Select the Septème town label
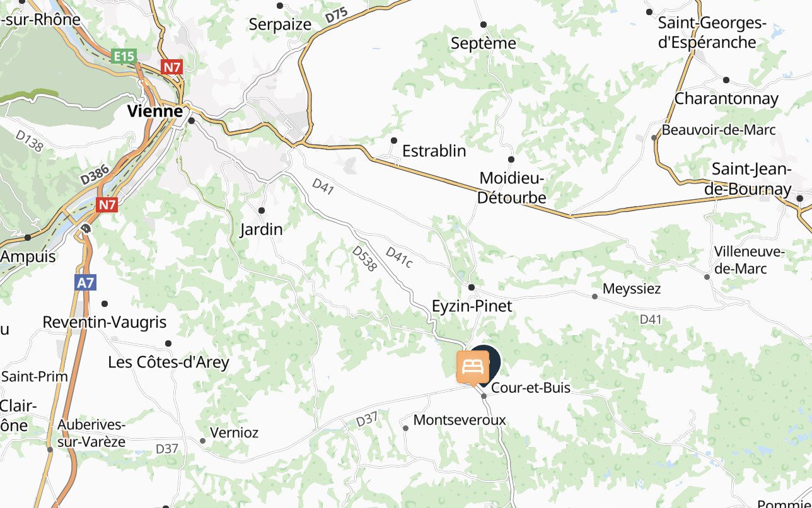Screen dimensions: 812x508 [x=484, y=43]
